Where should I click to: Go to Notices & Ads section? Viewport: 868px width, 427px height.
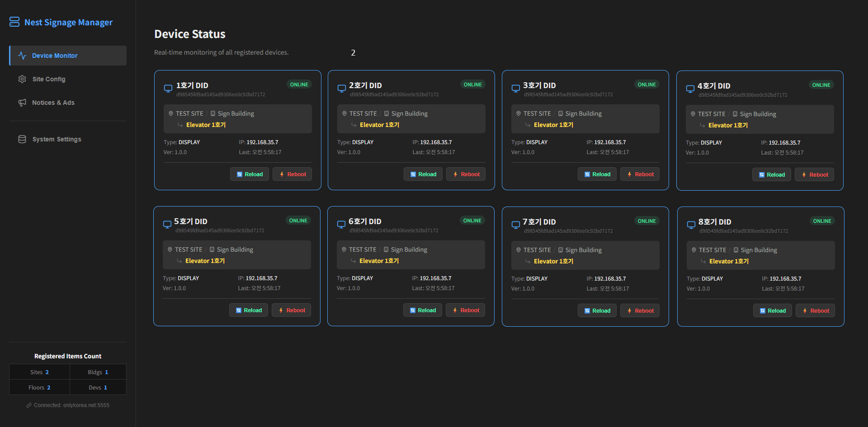[53, 103]
